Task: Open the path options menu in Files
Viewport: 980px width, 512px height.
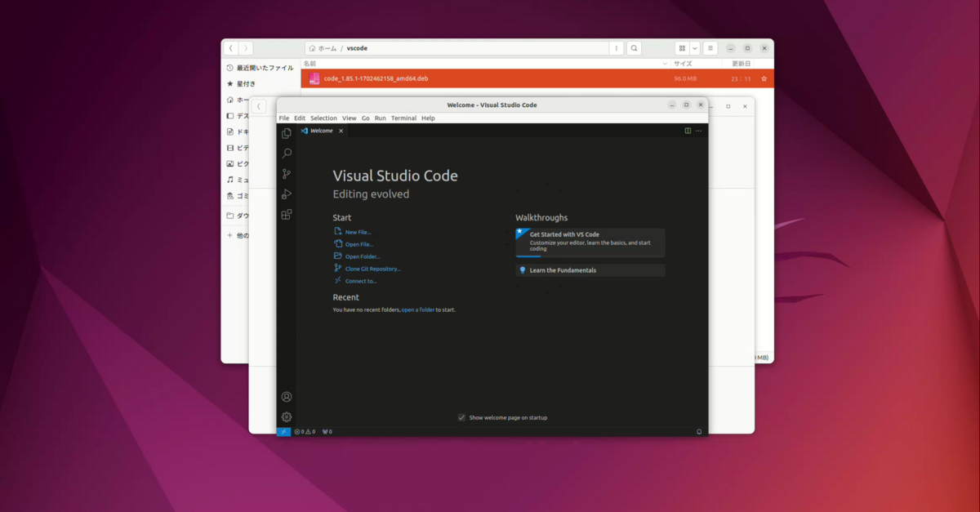Action: [617, 48]
